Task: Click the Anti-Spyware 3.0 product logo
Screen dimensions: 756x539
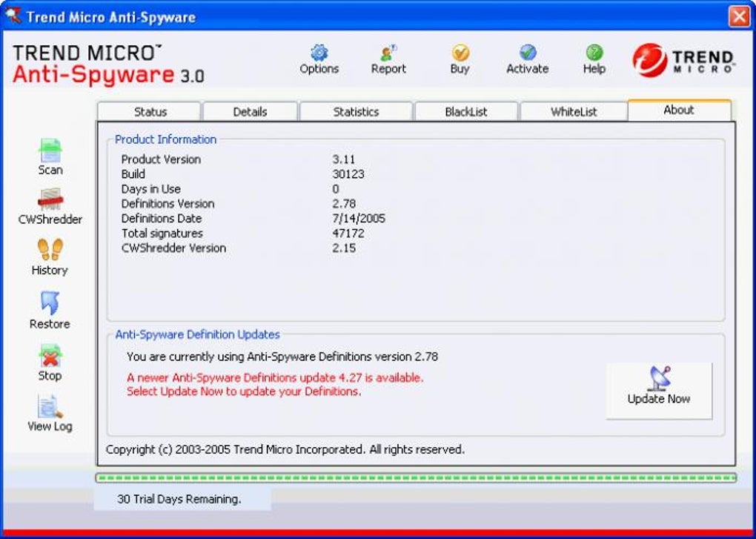Action: [108, 64]
